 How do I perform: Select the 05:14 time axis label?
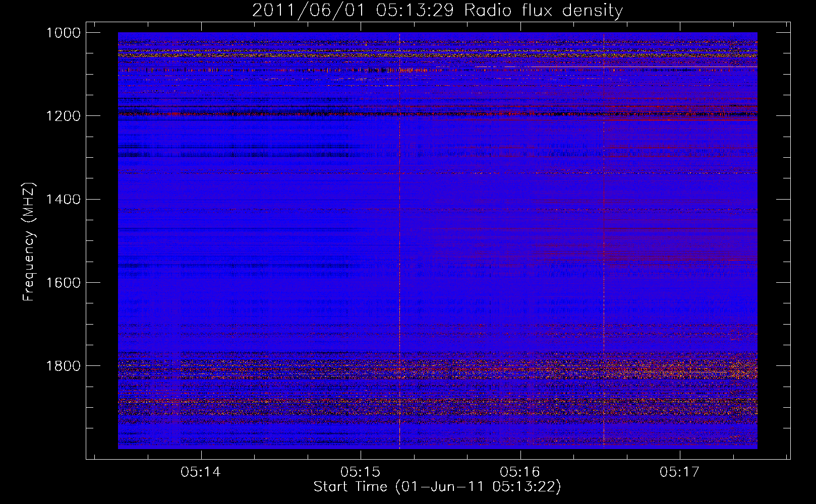(201, 472)
